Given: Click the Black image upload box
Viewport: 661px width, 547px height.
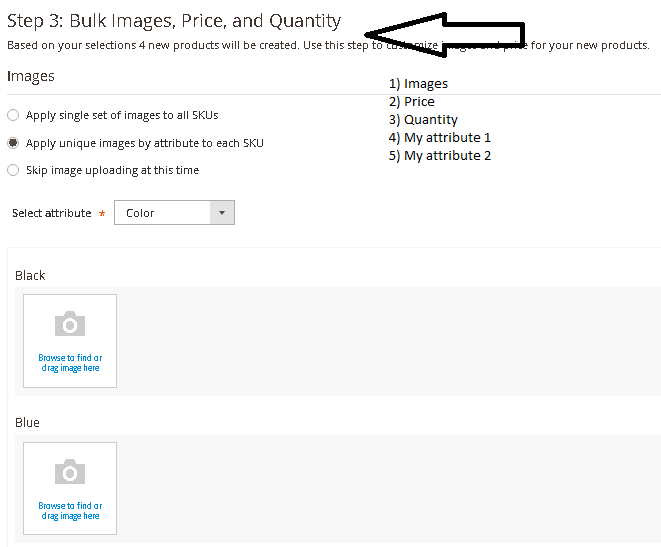Looking at the screenshot, I should point(70,341).
